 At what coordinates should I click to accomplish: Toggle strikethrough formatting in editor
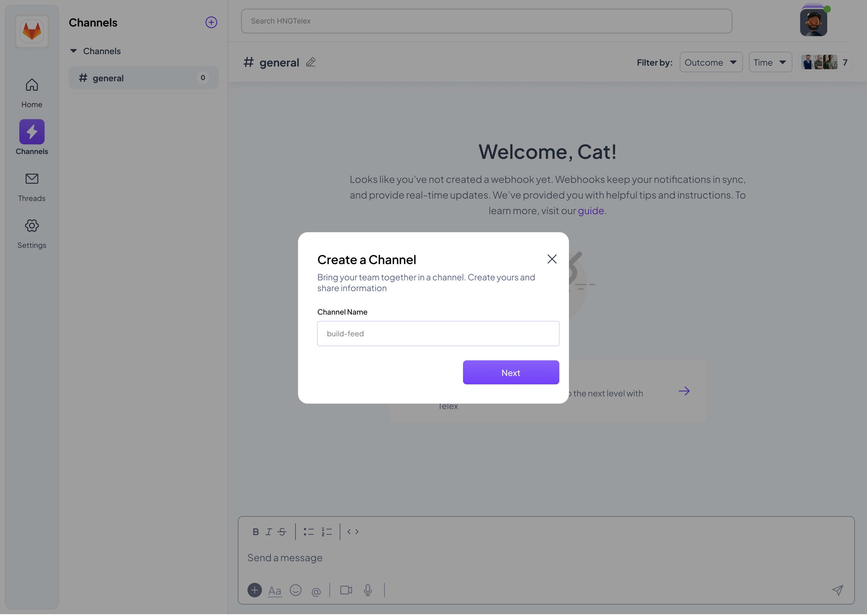pyautogui.click(x=282, y=532)
